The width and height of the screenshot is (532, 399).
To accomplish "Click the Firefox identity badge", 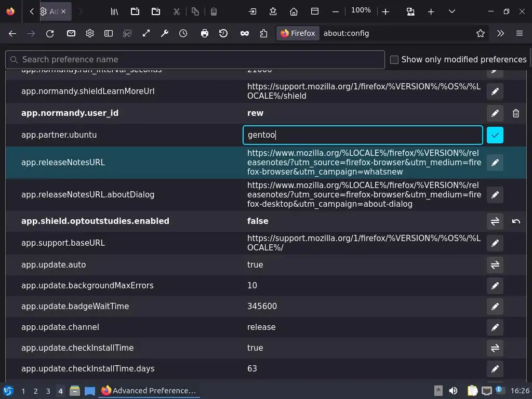I will click(298, 33).
